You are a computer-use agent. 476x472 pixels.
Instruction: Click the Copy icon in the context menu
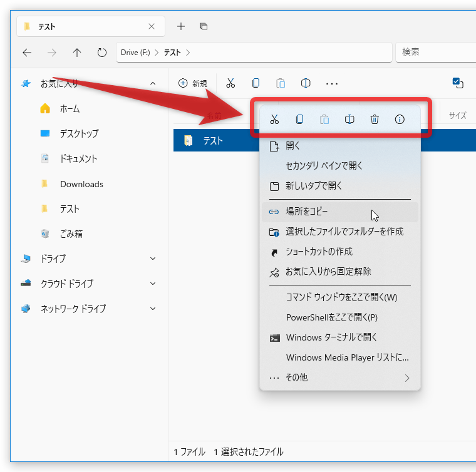click(299, 120)
